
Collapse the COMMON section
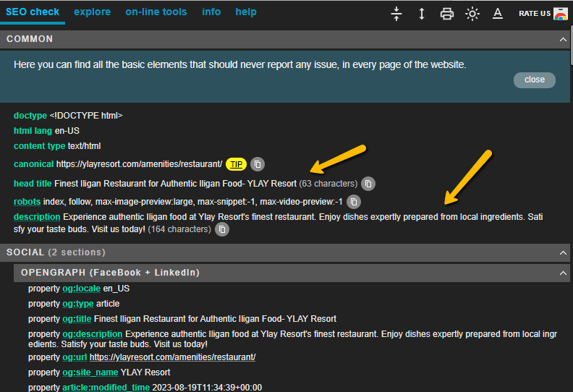point(563,39)
